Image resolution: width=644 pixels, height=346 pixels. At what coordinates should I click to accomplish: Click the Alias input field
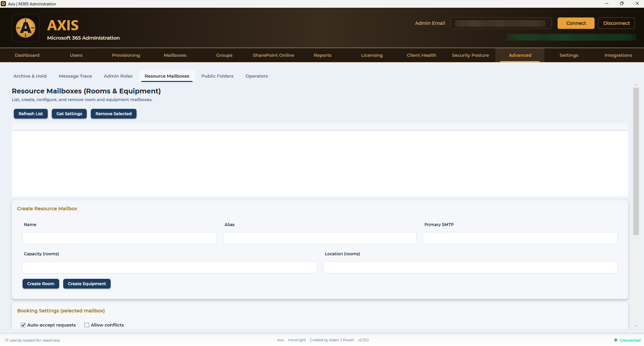click(x=319, y=238)
